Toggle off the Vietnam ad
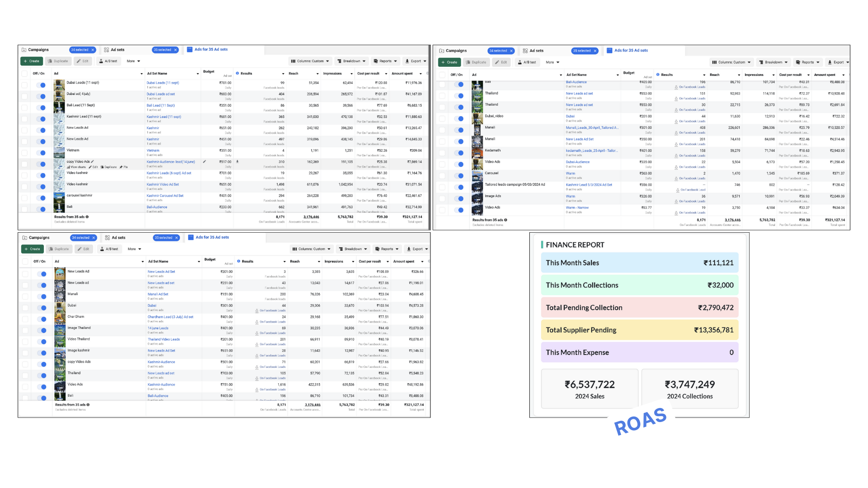Screen dimensions: 868x488 click(42, 153)
